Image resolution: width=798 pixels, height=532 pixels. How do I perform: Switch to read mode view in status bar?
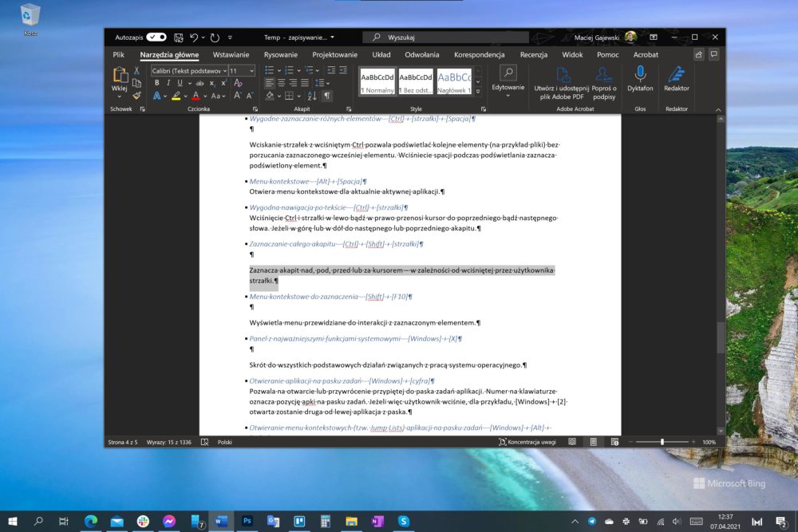click(572, 442)
